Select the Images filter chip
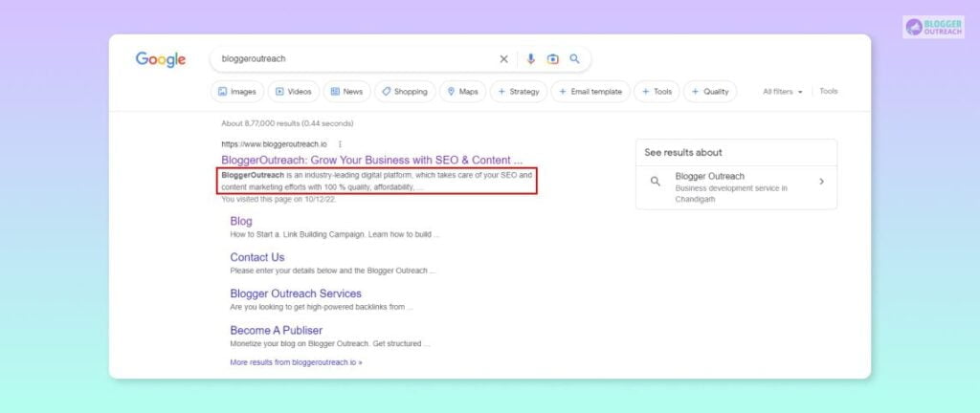The image size is (980, 413). click(x=237, y=92)
